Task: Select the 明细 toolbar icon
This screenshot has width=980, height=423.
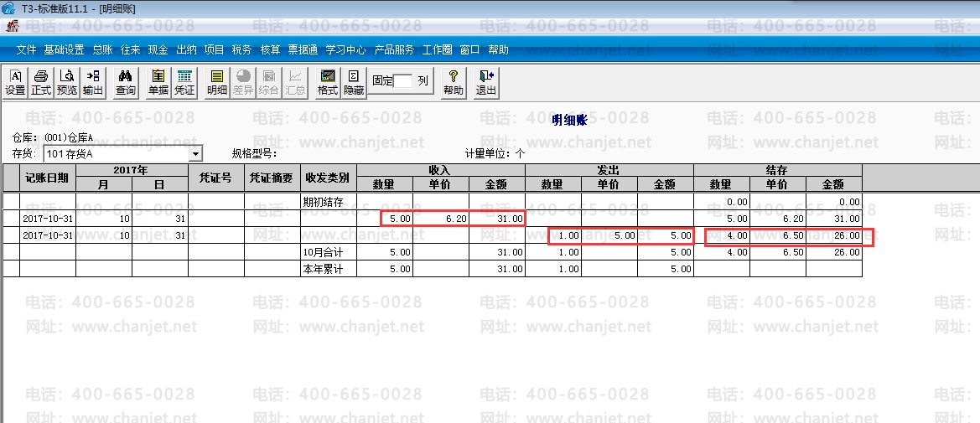Action: [217, 82]
